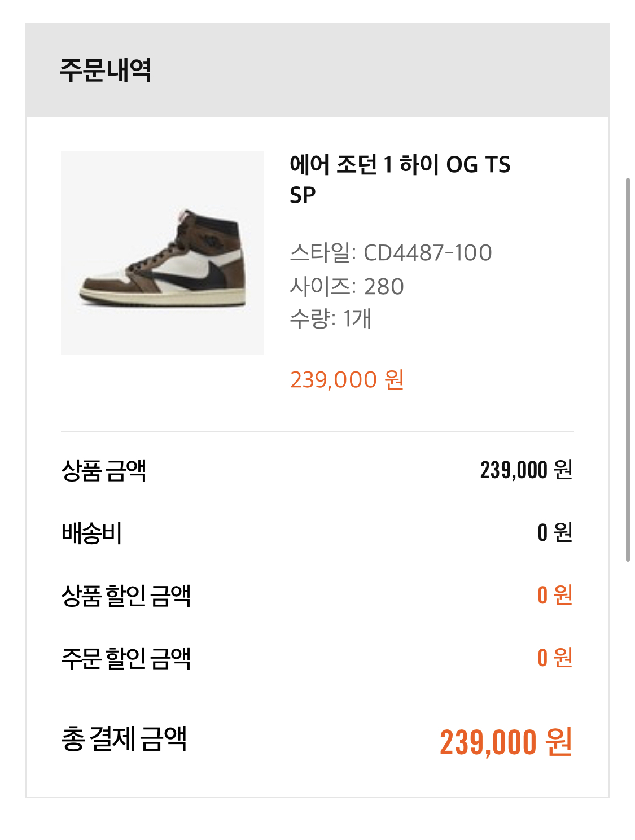Image resolution: width=635 pixels, height=840 pixels.
Task: Click the 주문 할인 금액 label
Action: point(126,658)
